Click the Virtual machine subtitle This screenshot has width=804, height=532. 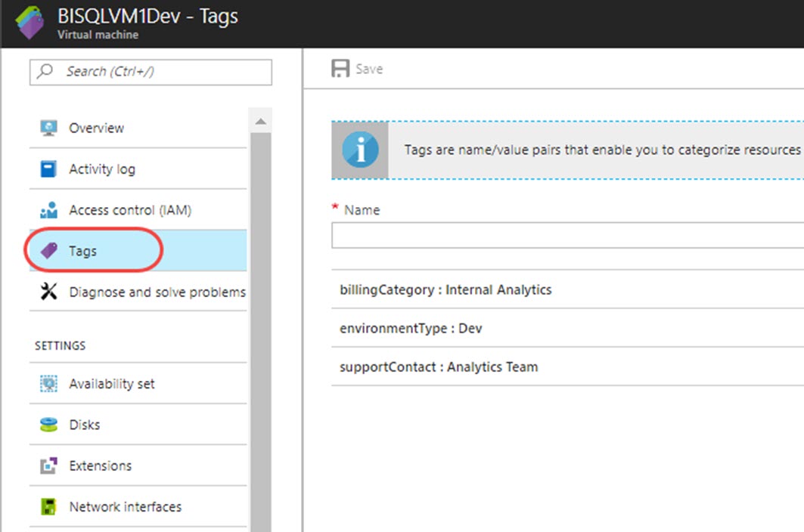point(98,34)
